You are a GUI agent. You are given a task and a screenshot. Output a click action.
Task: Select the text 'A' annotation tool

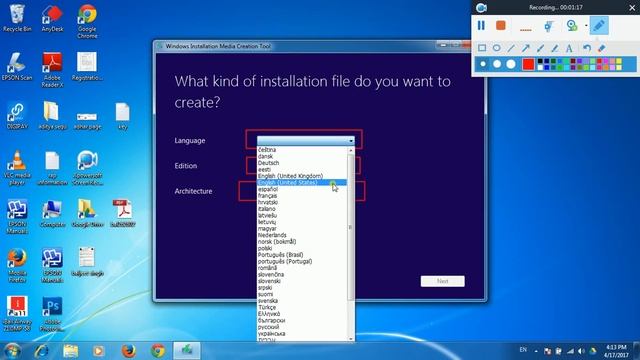coord(569,48)
